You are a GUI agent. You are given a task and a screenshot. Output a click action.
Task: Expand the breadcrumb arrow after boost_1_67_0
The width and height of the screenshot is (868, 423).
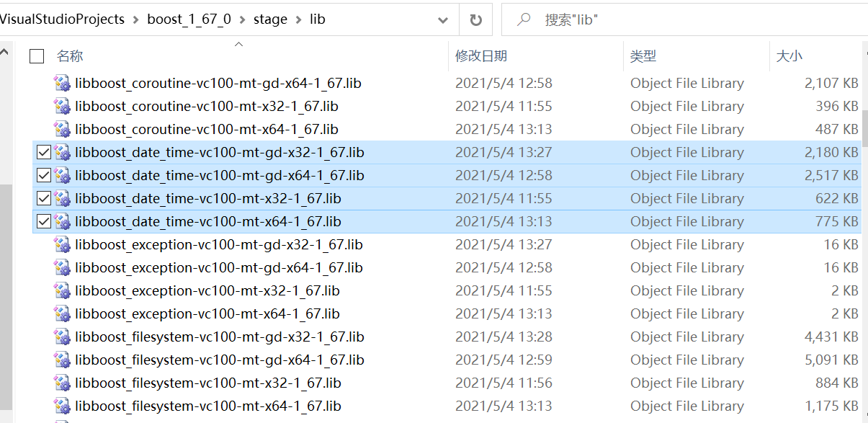pos(244,19)
